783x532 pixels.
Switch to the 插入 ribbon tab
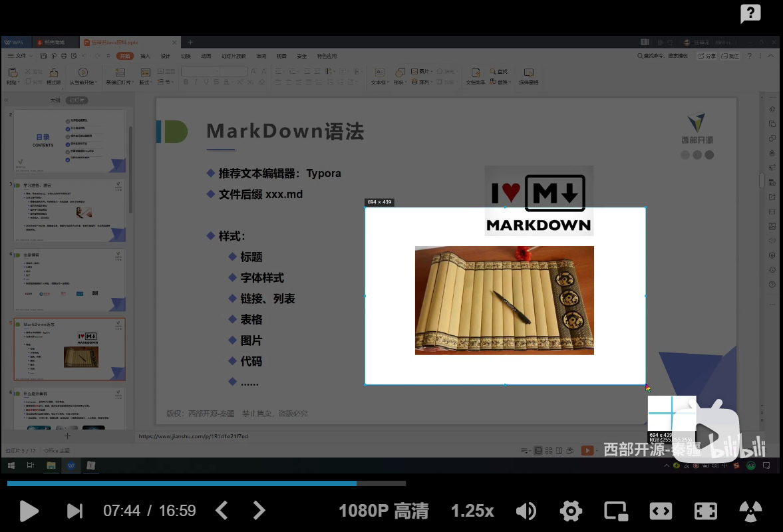tap(145, 56)
